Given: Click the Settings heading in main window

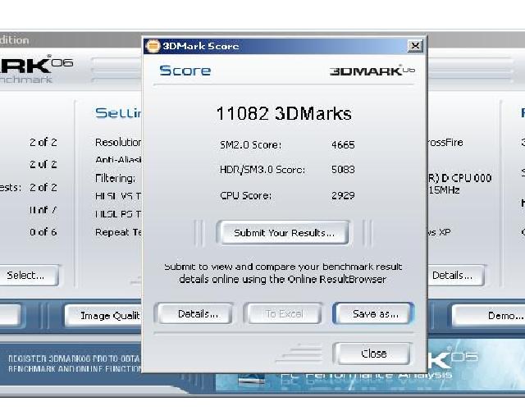Looking at the screenshot, I should click(x=118, y=113).
